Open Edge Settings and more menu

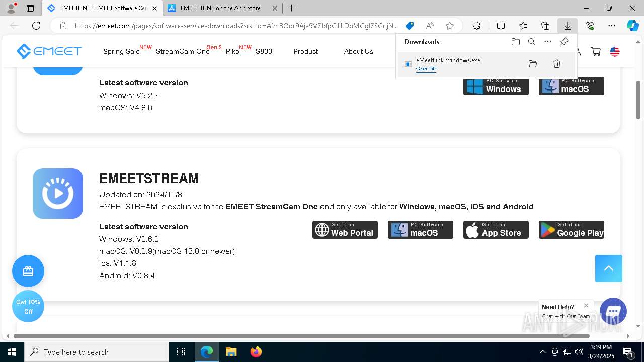point(612,26)
